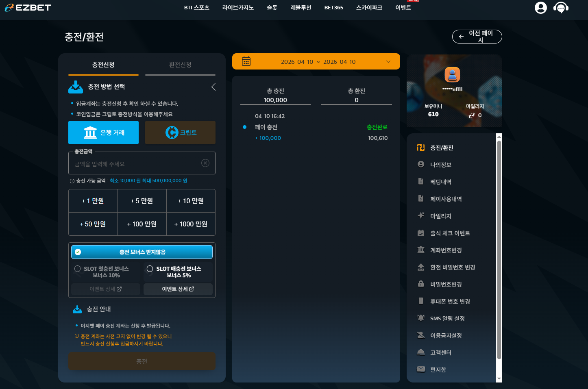Select SLOT 첫충전 보너스 10% radio

[x=77, y=269]
